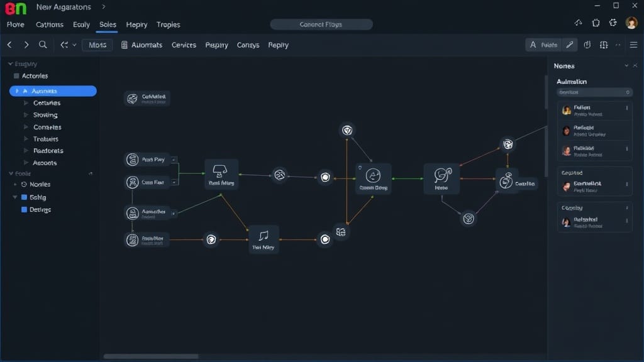Select the pencil edit tool icon

click(570, 45)
